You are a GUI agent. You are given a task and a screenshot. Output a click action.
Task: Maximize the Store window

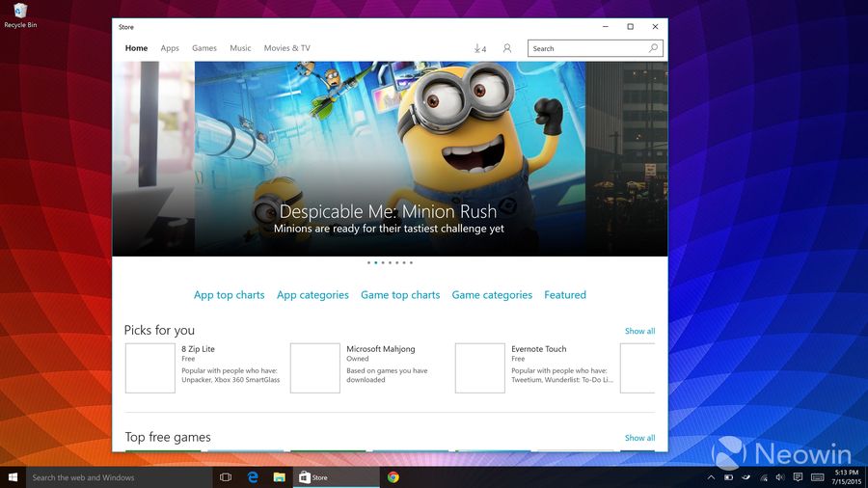[630, 27]
